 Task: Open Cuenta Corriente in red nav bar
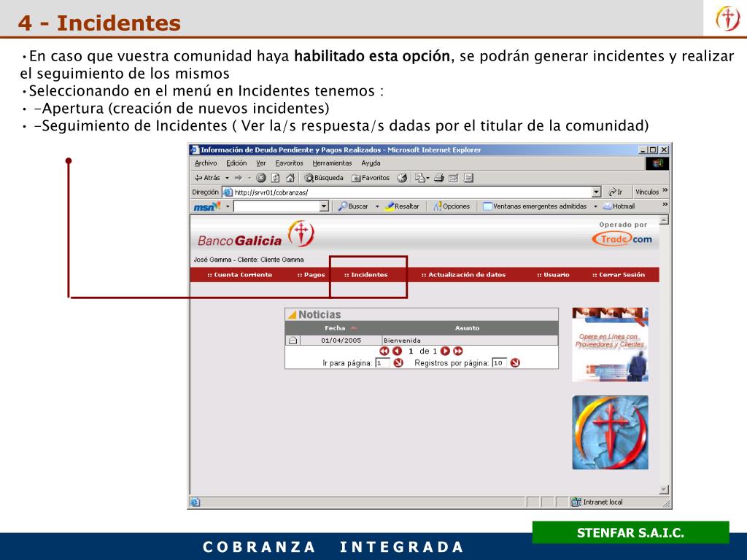(x=239, y=275)
